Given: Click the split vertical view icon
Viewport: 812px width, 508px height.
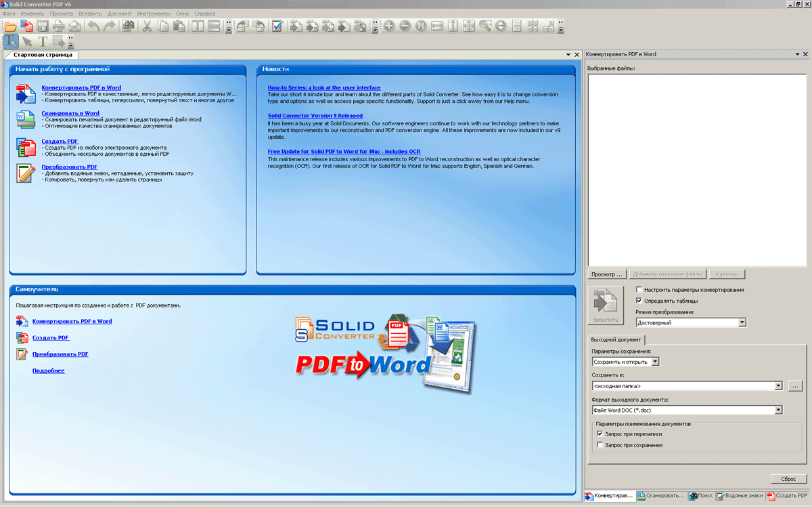Looking at the screenshot, I should click(x=198, y=26).
